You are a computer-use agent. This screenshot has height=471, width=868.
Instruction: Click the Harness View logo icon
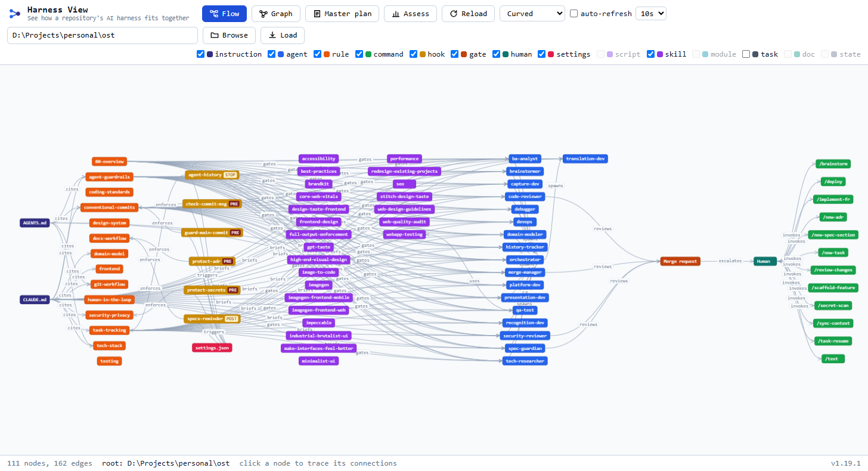(15, 14)
